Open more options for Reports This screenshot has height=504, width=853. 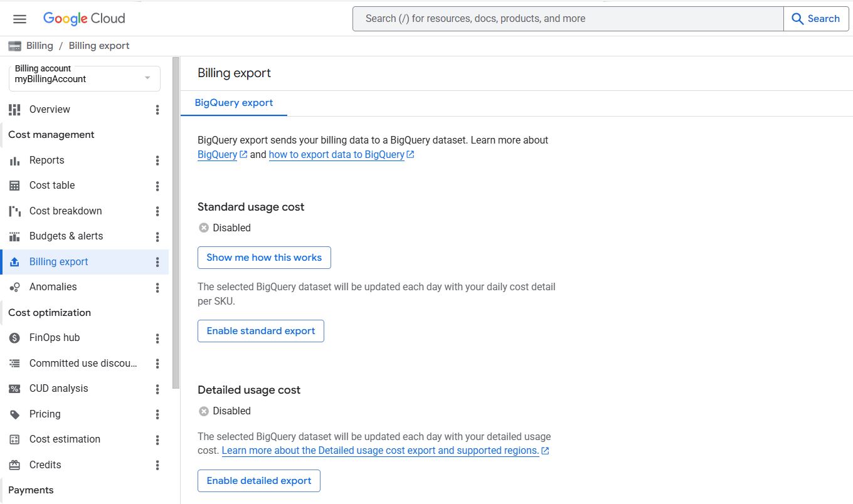point(157,160)
